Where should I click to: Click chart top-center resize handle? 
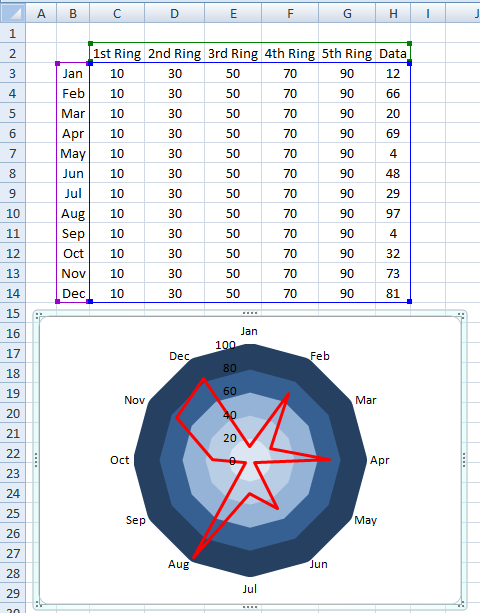250,313
